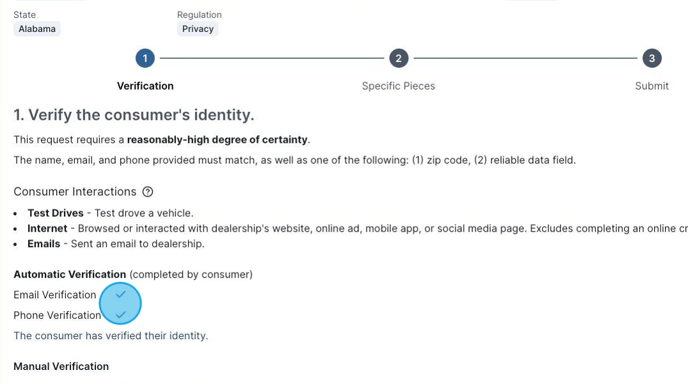The image size is (688, 384).
Task: Select step 1 circle in the stepper
Action: point(145,58)
